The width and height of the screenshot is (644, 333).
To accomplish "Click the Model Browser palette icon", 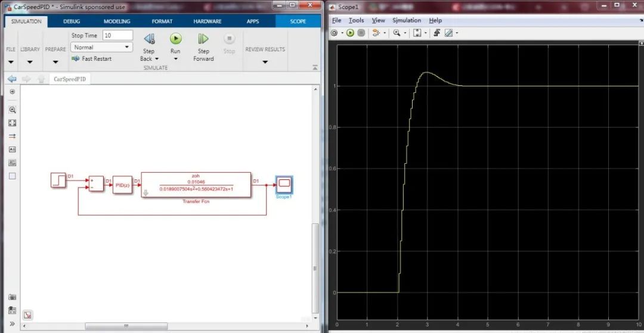I will click(x=13, y=310).
